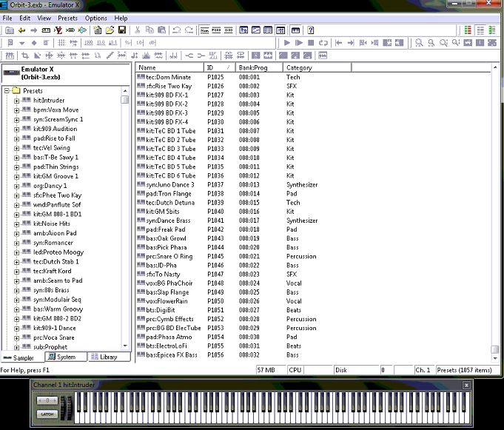This screenshot has height=430, width=504.
Task: Select the syn:Romancer preset in the tree
Action: click(x=53, y=243)
